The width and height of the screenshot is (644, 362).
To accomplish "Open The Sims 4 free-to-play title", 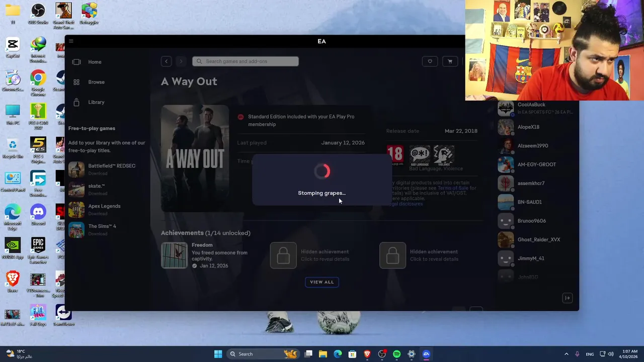I will click(x=108, y=230).
